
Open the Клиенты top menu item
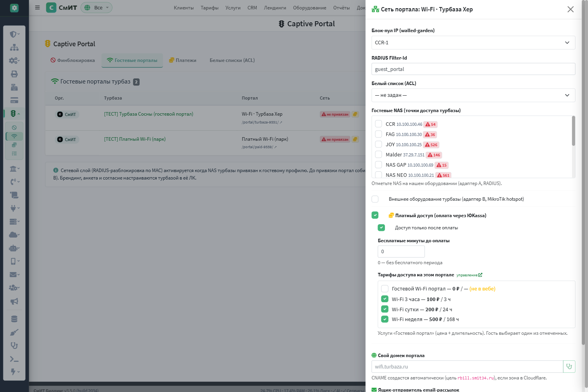pos(184,8)
